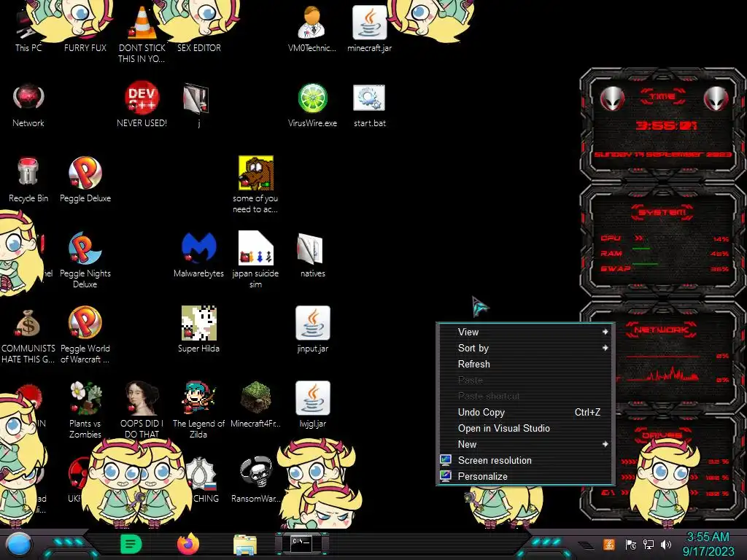Select the Network desktop icon
This screenshot has width=747, height=560.
28,105
